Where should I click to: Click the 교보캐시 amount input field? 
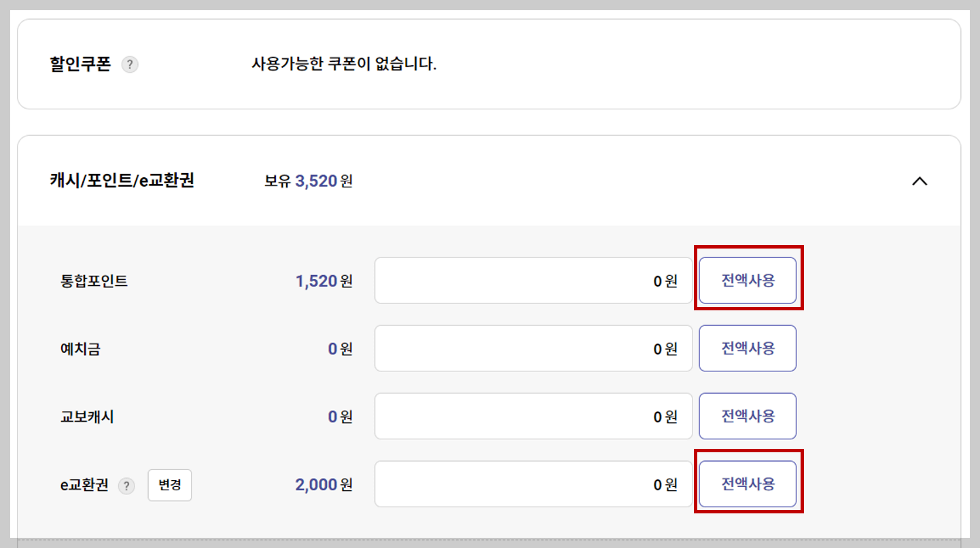pos(533,416)
